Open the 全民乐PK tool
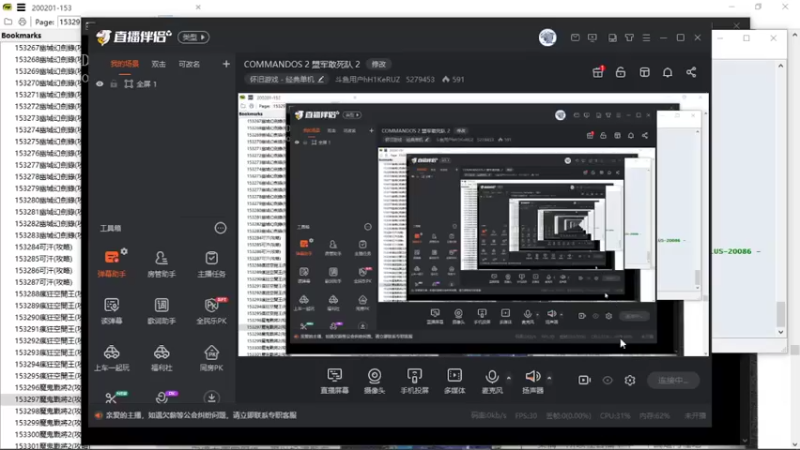This screenshot has height=450, width=800. 211,311
